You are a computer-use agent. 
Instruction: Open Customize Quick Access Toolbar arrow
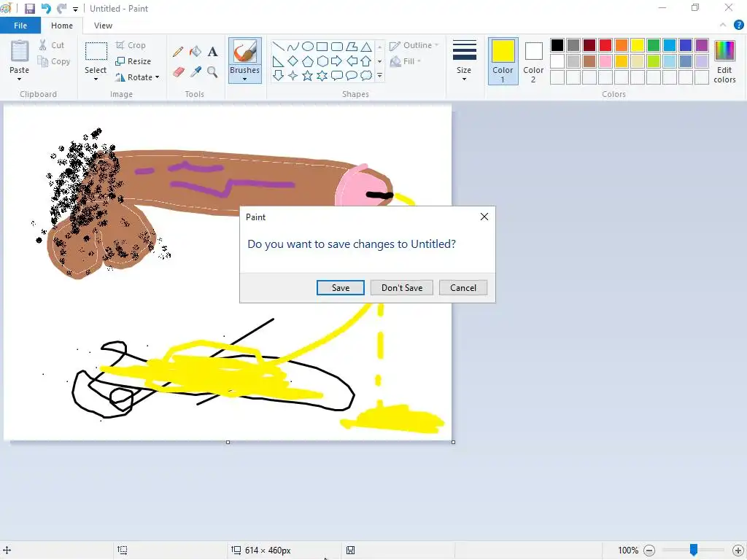[x=75, y=9]
